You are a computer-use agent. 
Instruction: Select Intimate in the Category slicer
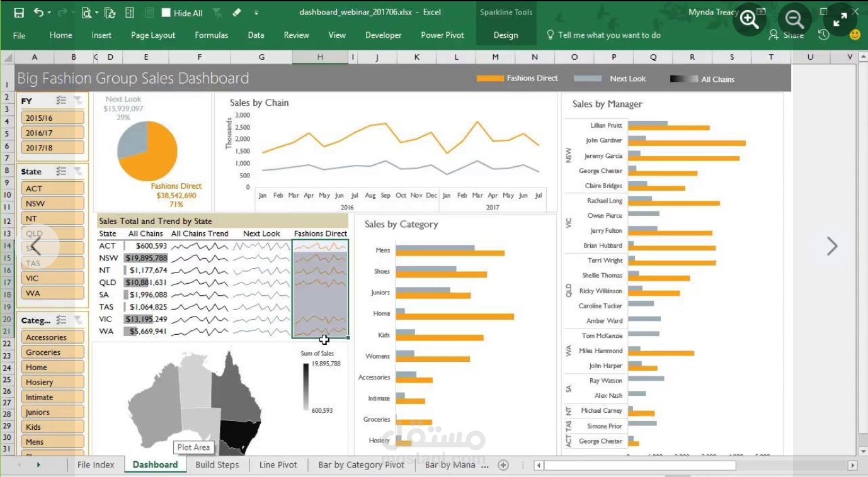pos(52,397)
